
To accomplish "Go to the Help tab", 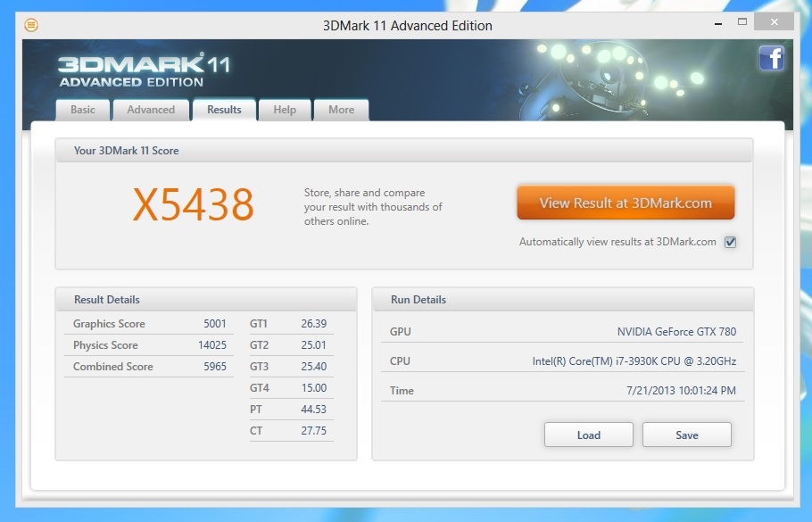I will tap(285, 110).
